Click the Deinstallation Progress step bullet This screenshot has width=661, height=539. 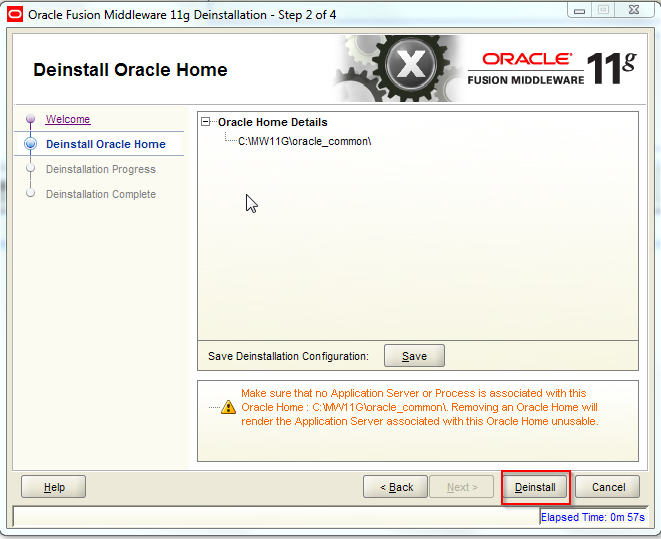(30, 168)
